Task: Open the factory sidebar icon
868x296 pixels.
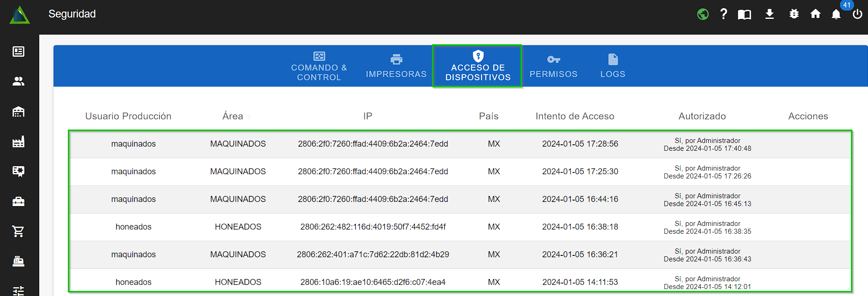Action: [18, 142]
